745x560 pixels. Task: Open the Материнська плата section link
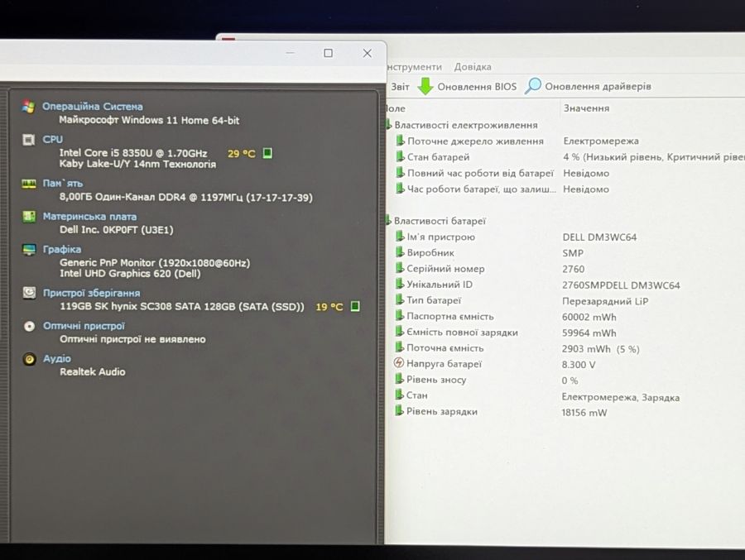click(x=89, y=217)
